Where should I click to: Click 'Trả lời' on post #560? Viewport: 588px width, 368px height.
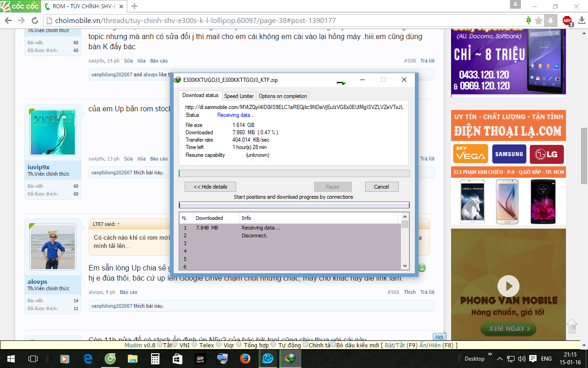pos(427,292)
